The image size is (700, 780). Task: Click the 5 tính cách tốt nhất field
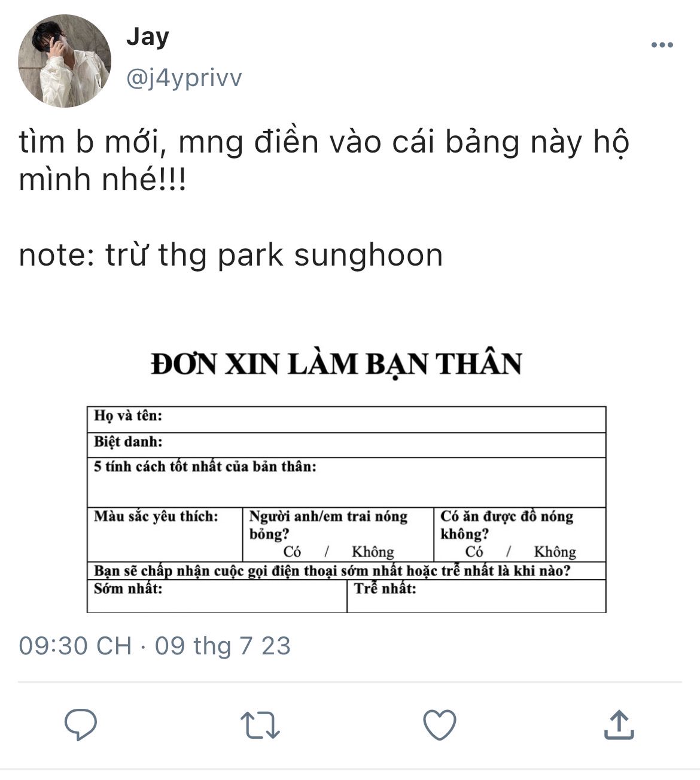tap(346, 483)
